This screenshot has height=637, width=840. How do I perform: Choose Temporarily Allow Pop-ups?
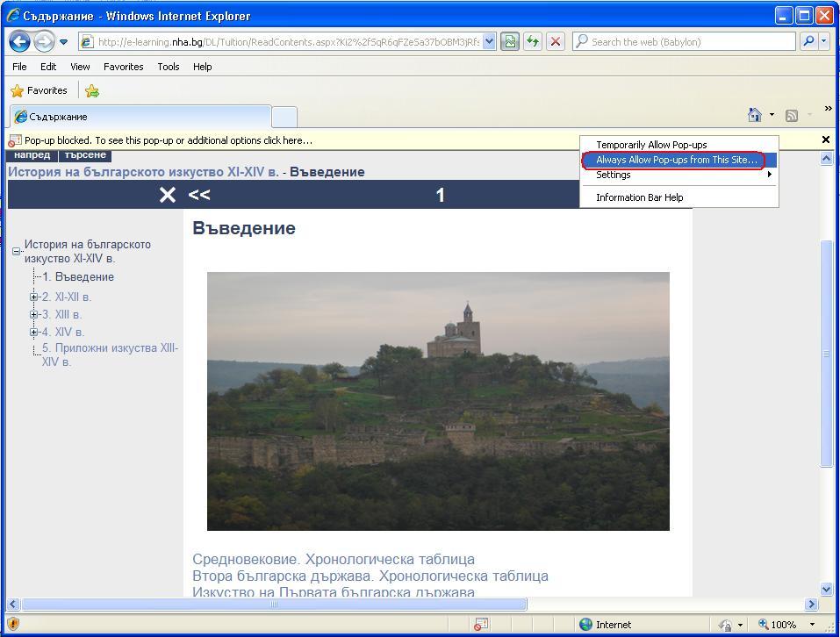pyautogui.click(x=651, y=145)
